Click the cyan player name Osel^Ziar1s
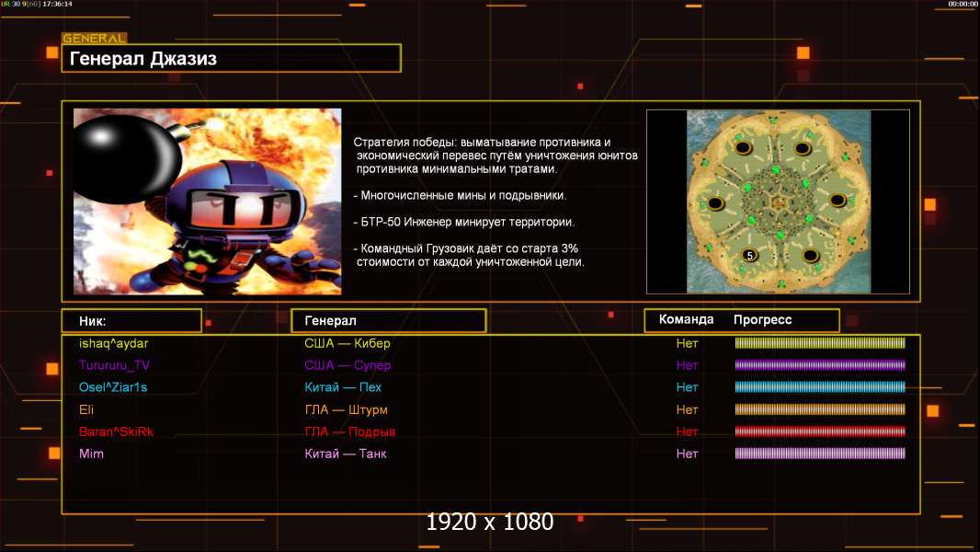Image resolution: width=980 pixels, height=552 pixels. pyautogui.click(x=113, y=387)
